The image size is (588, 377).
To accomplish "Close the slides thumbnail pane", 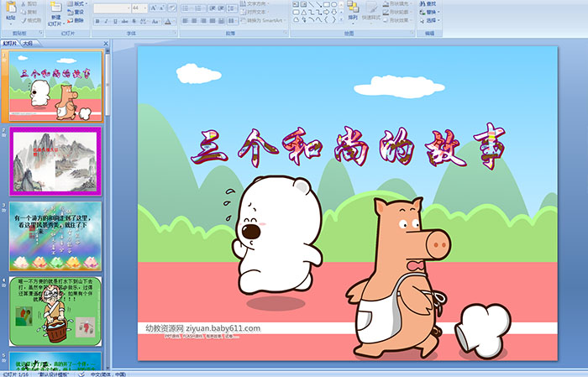I will click(x=106, y=44).
